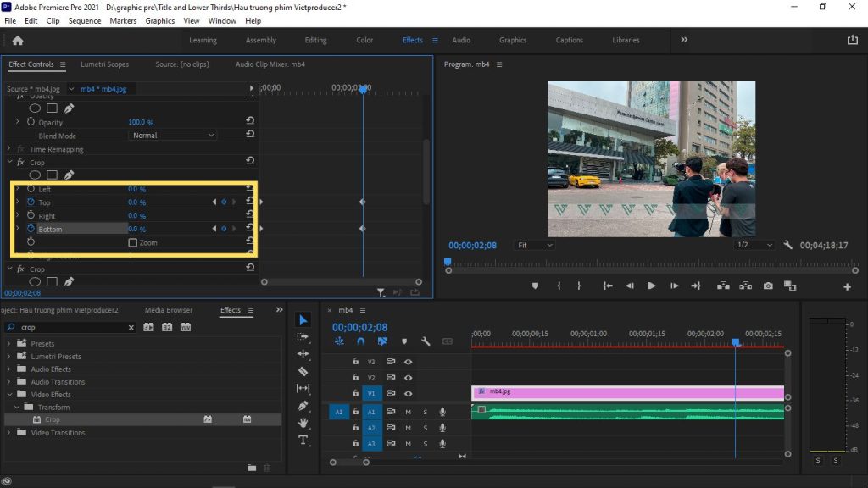Viewport: 868px width, 488px height.
Task: Mute audio track A1
Action: (408, 412)
